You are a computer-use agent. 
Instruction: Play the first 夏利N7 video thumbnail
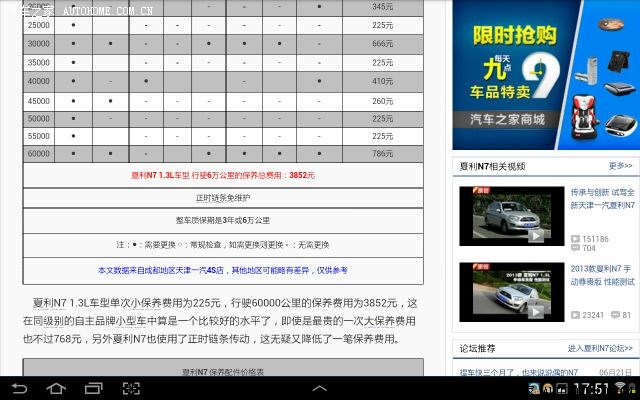tap(508, 216)
